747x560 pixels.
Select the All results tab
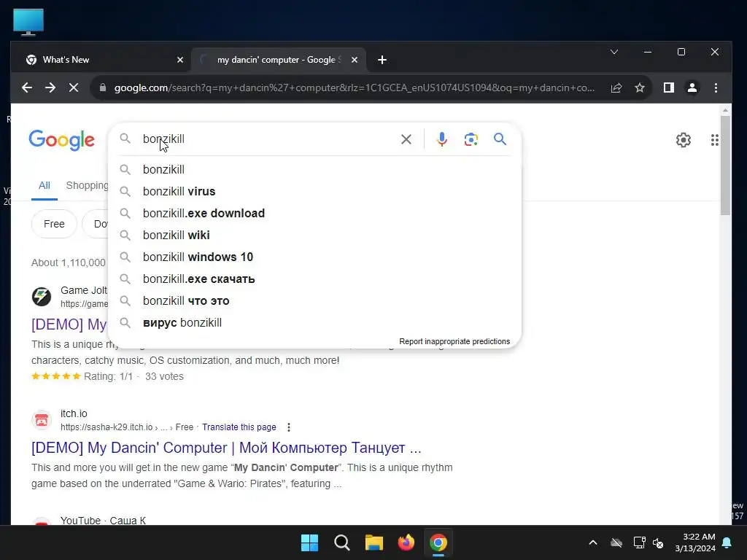click(x=44, y=185)
